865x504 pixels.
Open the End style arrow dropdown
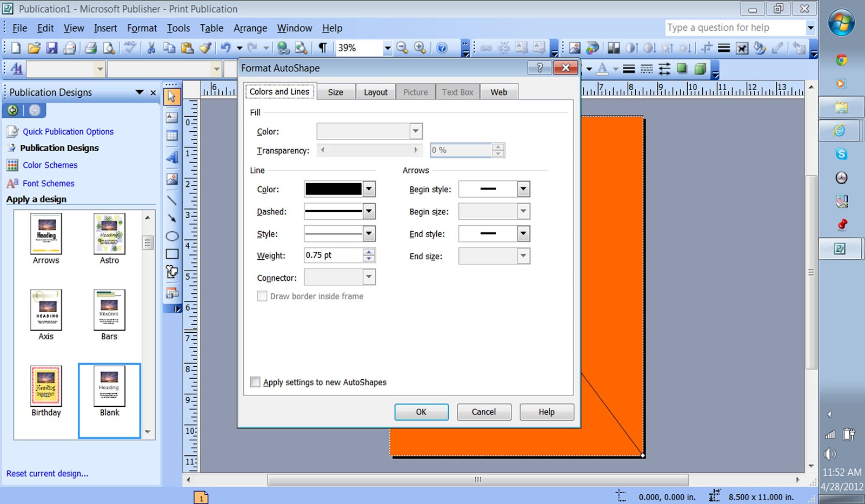(523, 233)
